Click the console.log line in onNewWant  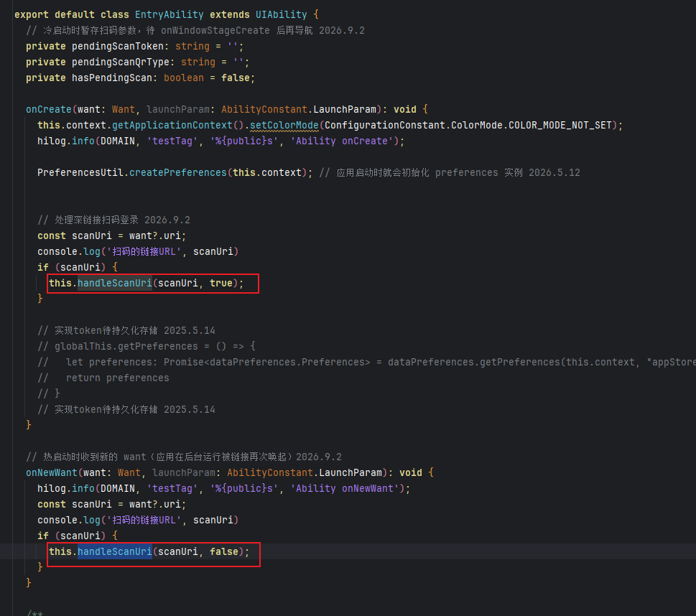tap(138, 520)
